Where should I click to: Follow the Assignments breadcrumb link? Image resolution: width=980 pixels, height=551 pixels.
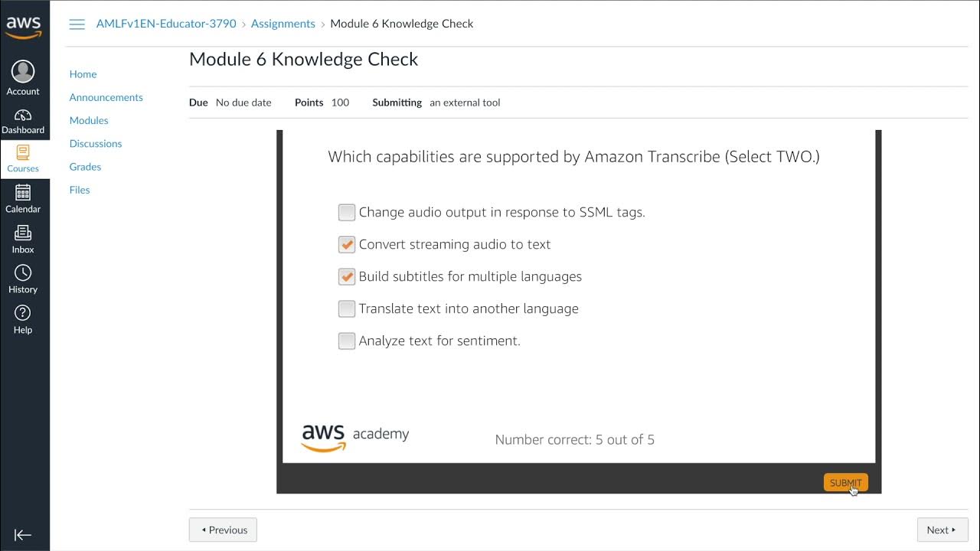[x=283, y=24]
